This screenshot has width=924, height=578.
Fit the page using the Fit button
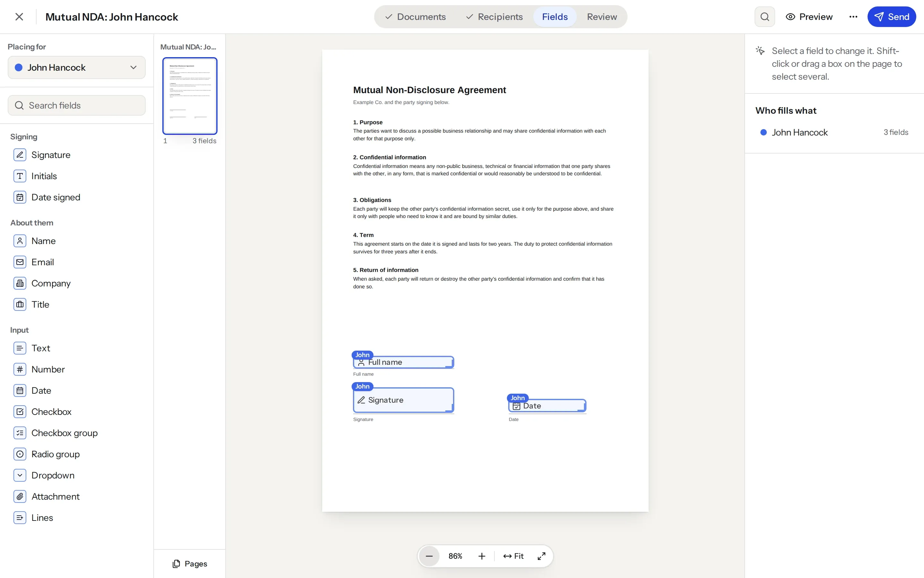click(x=513, y=556)
